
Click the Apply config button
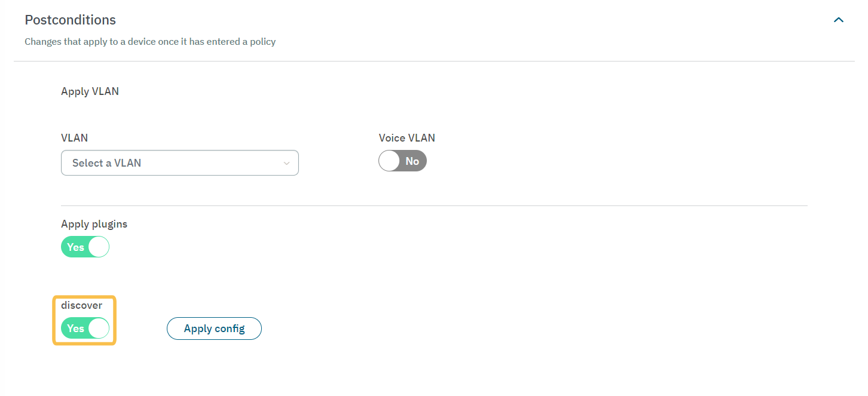pos(214,329)
